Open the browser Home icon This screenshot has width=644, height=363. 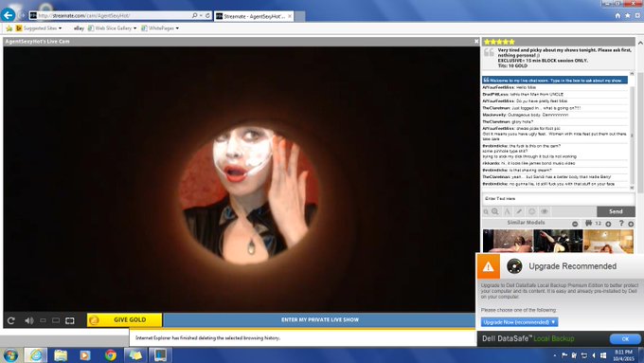coord(617,15)
